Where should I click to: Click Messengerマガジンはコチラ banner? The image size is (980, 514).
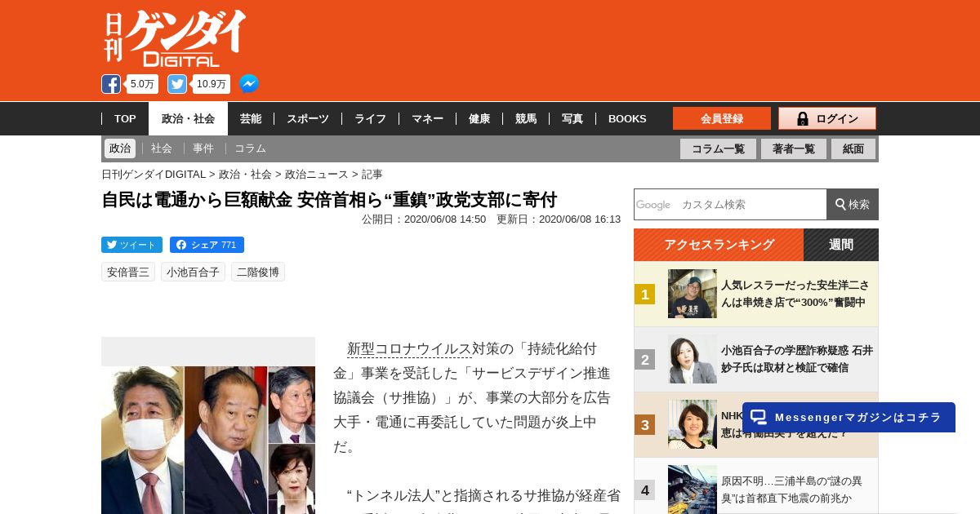tap(849, 417)
